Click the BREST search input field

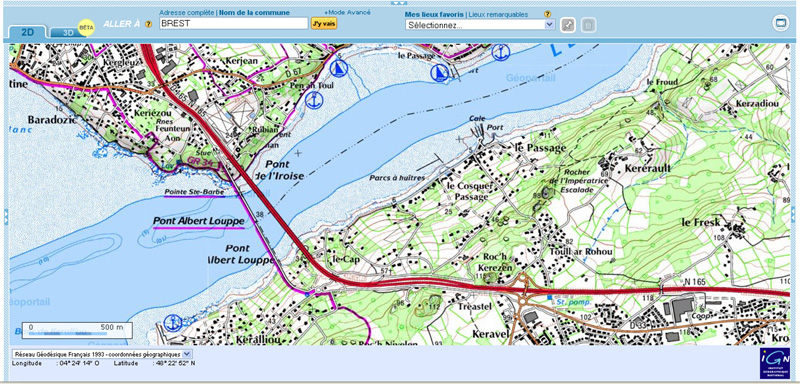tap(234, 23)
